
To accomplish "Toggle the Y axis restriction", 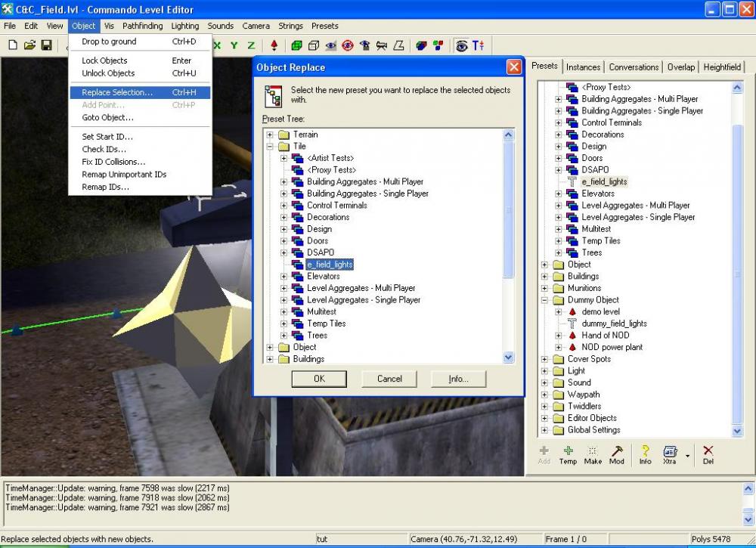I will click(234, 45).
